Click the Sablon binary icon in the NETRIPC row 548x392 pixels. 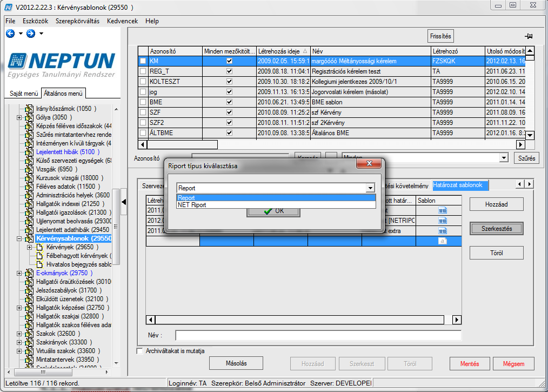click(443, 221)
